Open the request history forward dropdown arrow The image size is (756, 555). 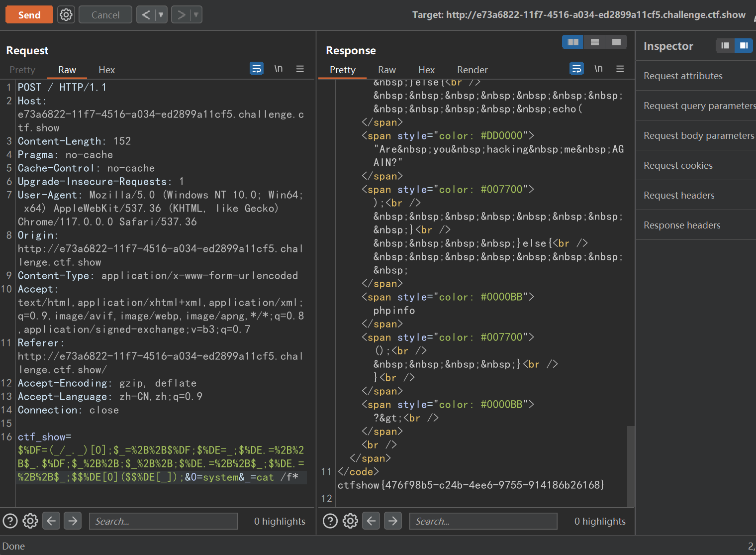196,15
